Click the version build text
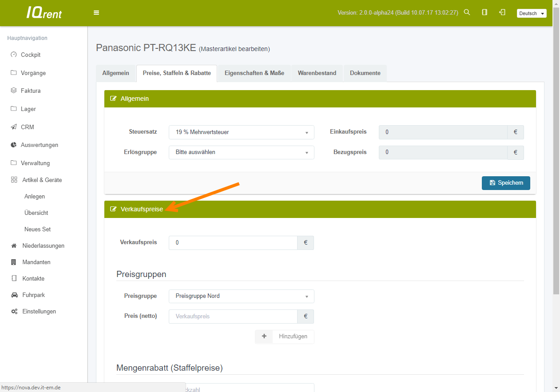The height and width of the screenshot is (392, 560). 398,13
